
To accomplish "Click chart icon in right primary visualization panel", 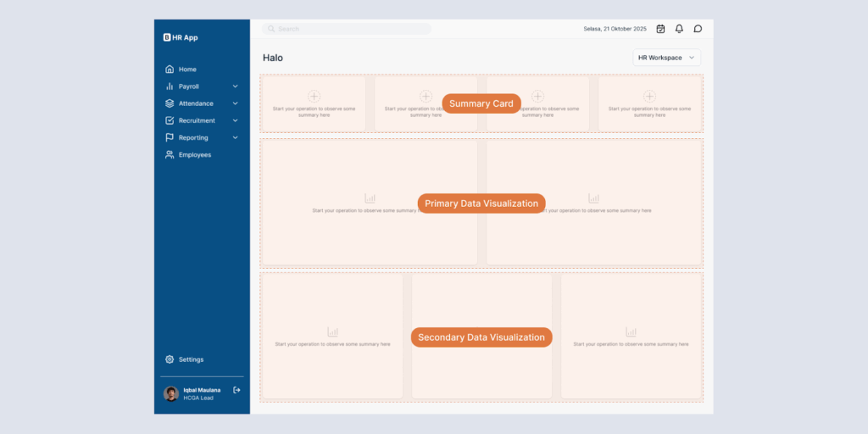I will (x=593, y=198).
